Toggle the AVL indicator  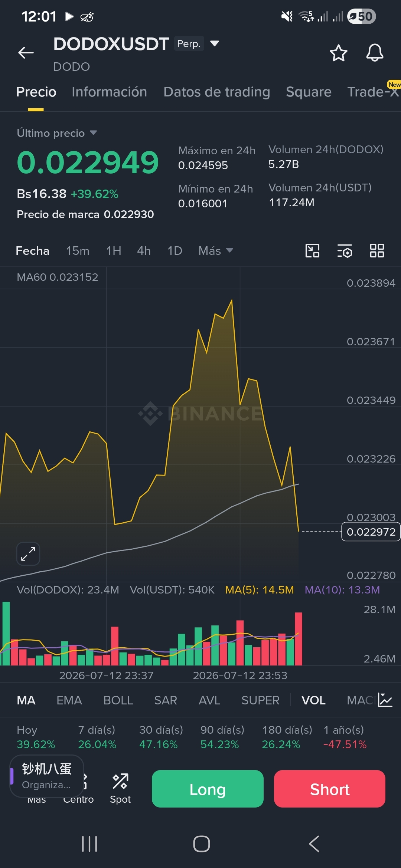(209, 700)
